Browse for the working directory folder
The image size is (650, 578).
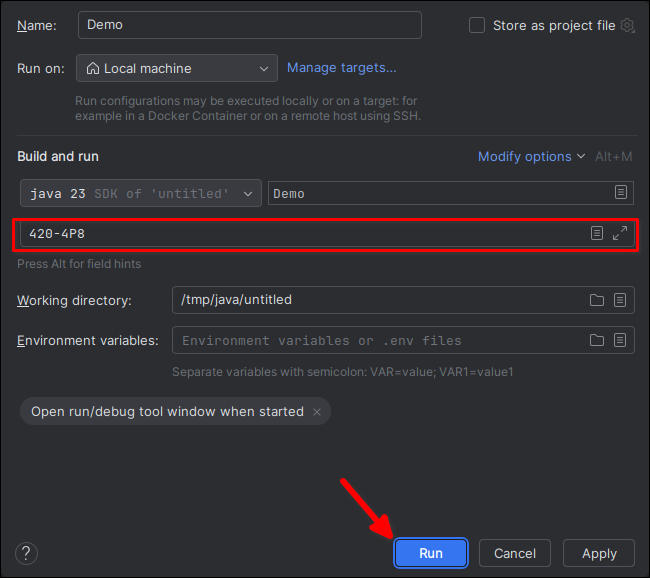coord(597,300)
